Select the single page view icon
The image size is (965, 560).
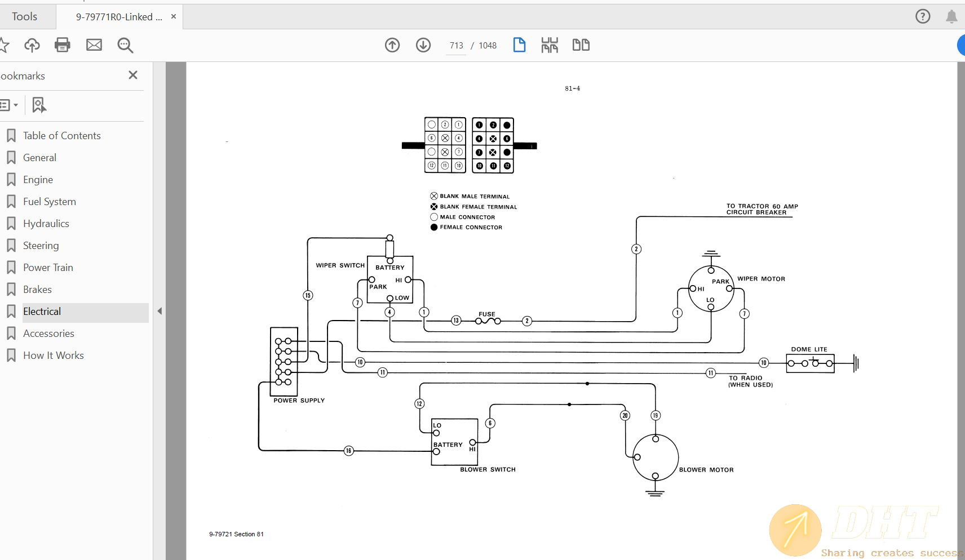tap(519, 45)
